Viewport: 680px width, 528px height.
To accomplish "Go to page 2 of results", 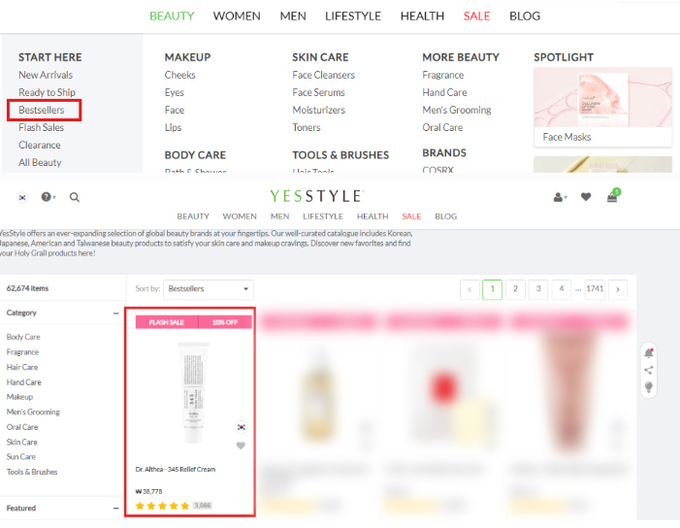I will 515,289.
